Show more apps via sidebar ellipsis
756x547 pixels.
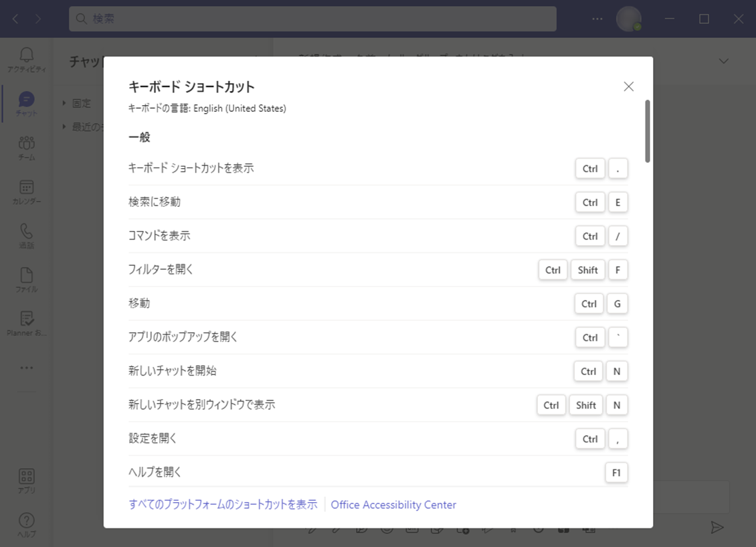point(27,368)
